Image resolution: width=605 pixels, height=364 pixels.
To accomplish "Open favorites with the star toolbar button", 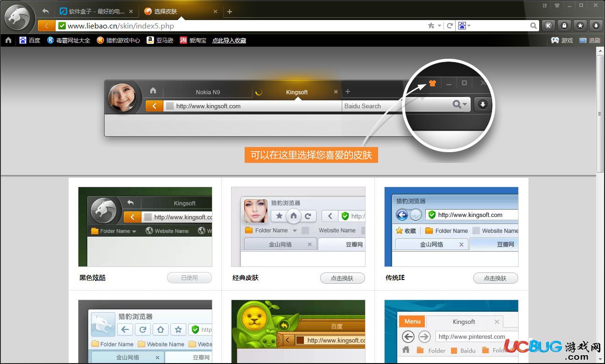I will pos(580,26).
